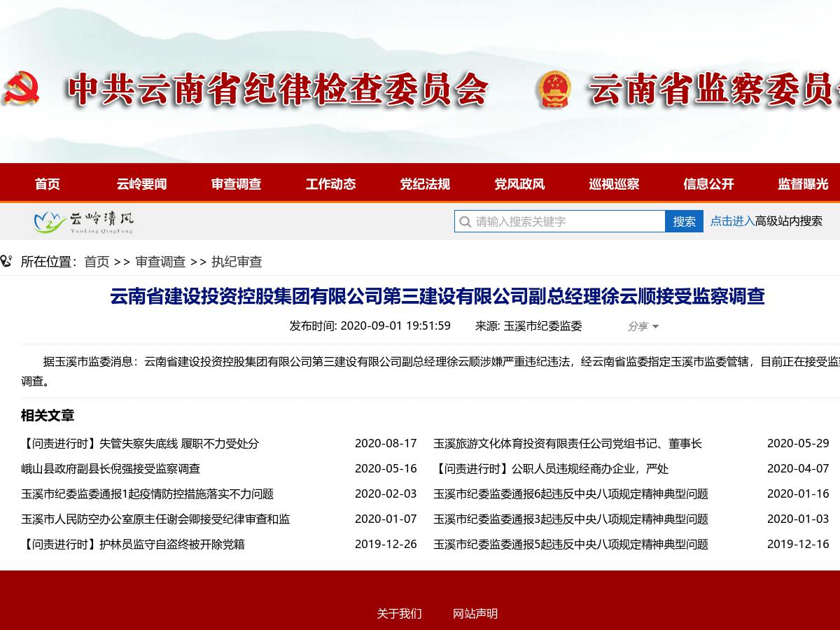Go to 党纪法规 in the navigation bar
This screenshot has width=840, height=630.
coord(425,184)
